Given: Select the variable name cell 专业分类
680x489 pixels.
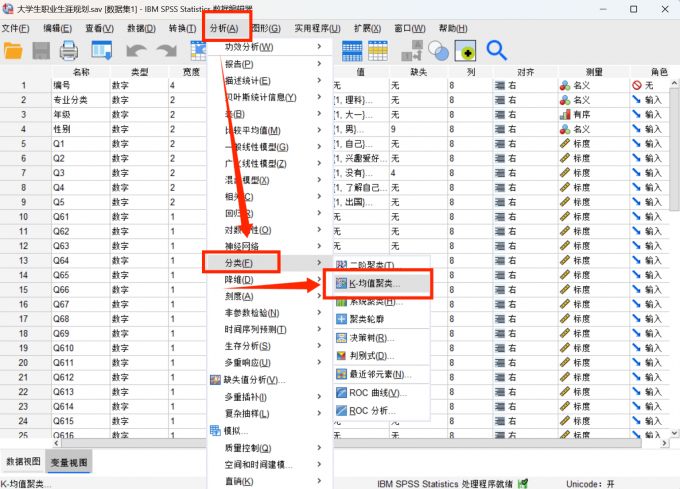Looking at the screenshot, I should (x=81, y=100).
